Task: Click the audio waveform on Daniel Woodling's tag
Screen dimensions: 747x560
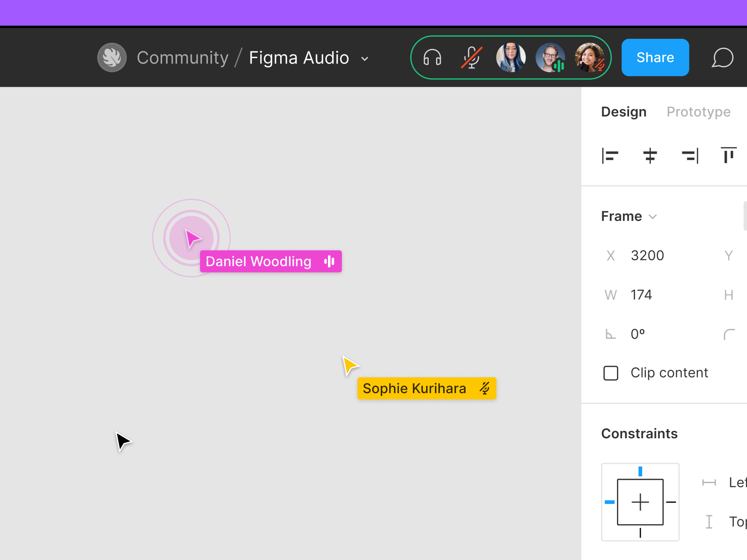Action: [329, 261]
